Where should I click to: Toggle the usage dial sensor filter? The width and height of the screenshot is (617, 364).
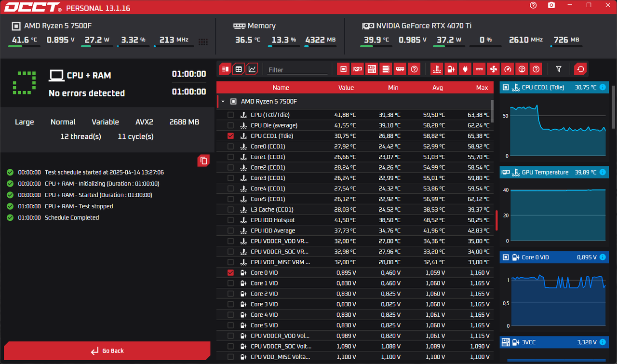(x=522, y=69)
